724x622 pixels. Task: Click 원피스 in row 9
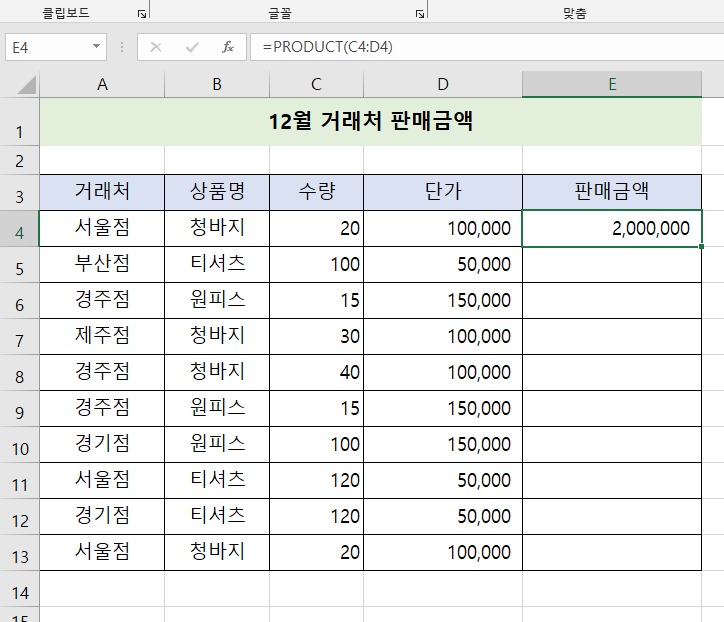tap(217, 409)
